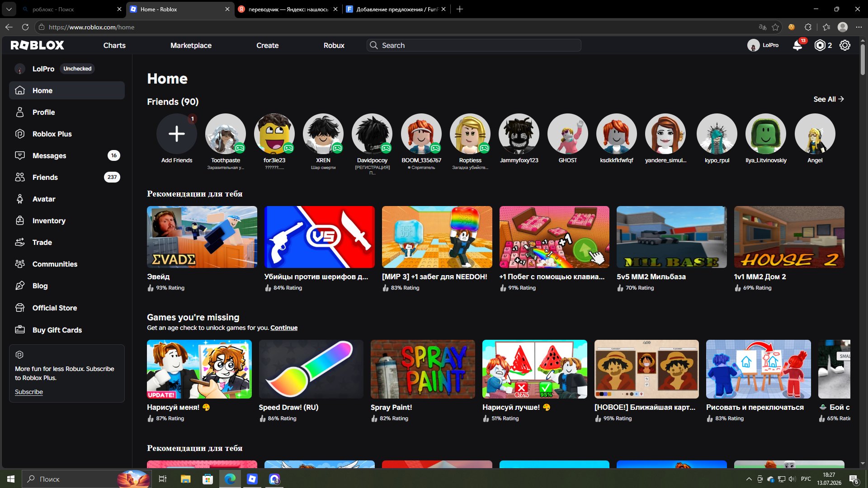Open File Explorer from taskbar
Viewport: 868px width, 488px height.
[x=185, y=479]
